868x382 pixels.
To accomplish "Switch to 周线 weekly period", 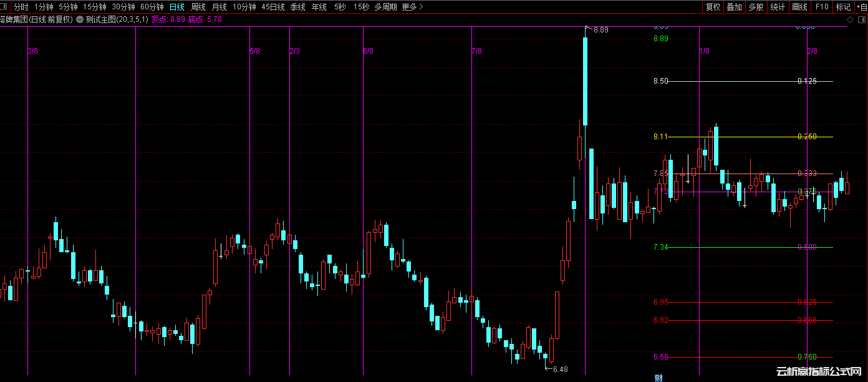I will click(198, 7).
